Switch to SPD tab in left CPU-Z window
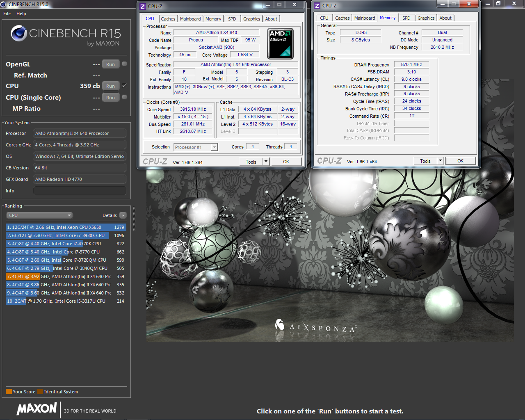This screenshot has width=525, height=420. point(232,19)
